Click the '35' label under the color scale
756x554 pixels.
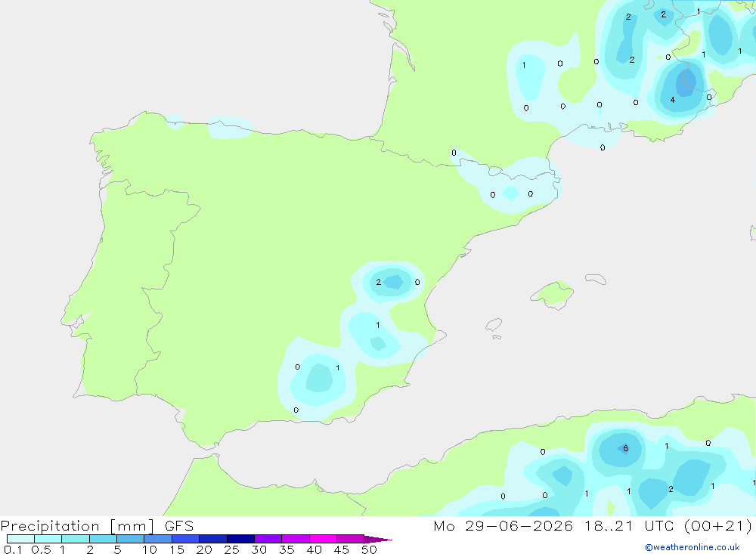tap(287, 549)
